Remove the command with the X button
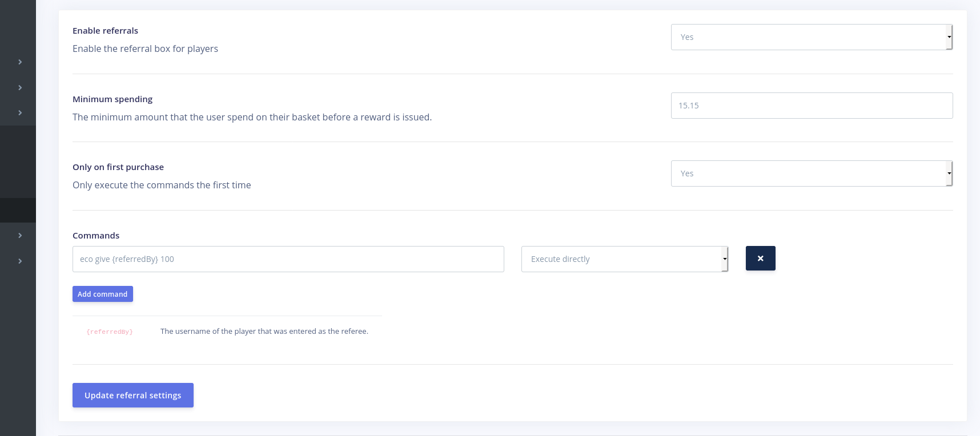The width and height of the screenshot is (980, 436). pyautogui.click(x=760, y=259)
